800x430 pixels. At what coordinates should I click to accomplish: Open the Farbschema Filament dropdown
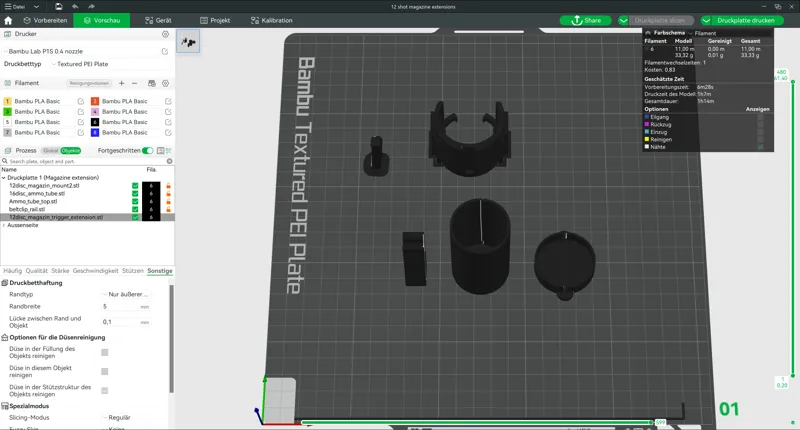tap(702, 33)
